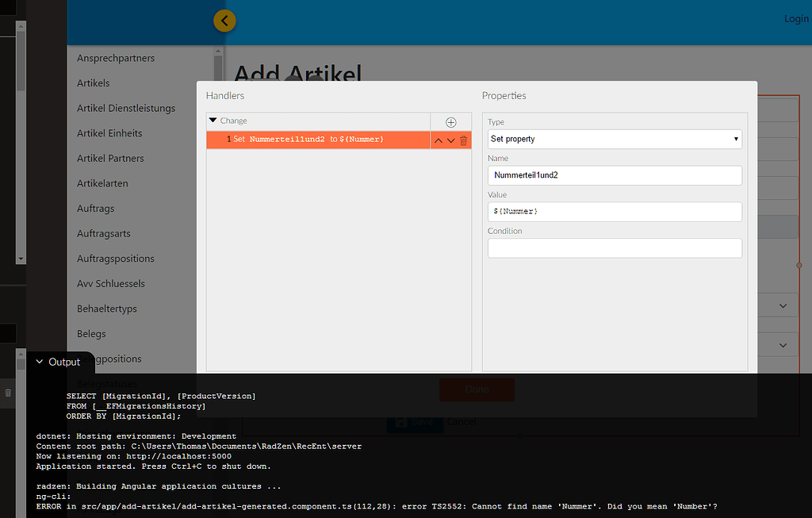Select Auftrags in the left navigation list

pyautogui.click(x=95, y=208)
